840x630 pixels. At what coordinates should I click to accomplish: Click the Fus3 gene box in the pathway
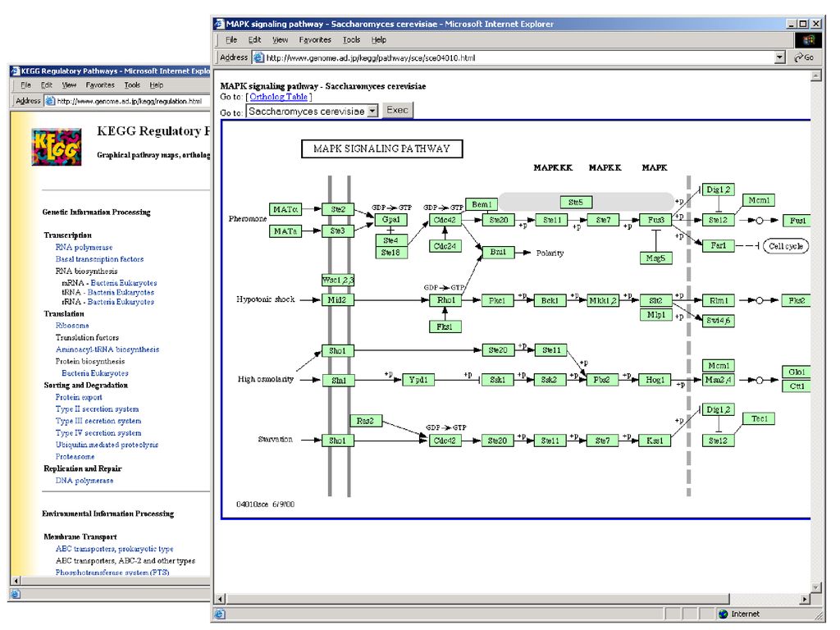[655, 220]
